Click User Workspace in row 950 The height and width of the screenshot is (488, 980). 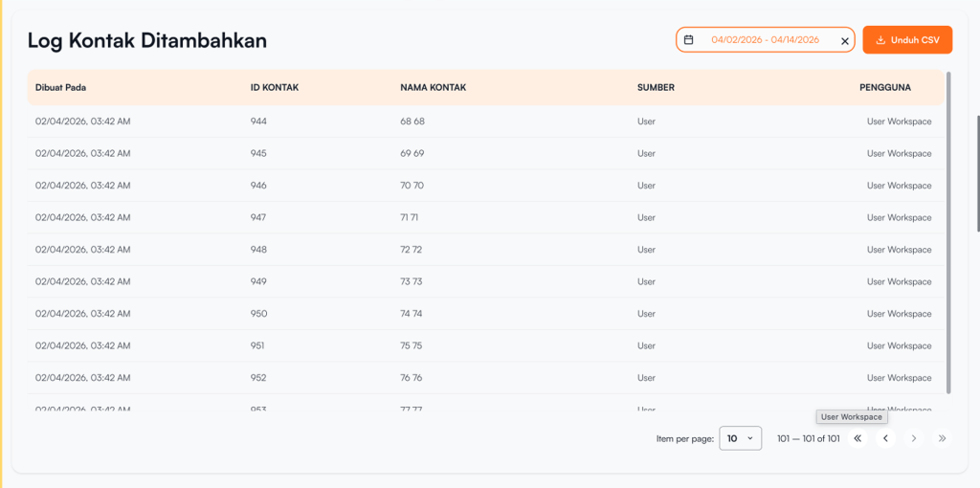(x=899, y=314)
